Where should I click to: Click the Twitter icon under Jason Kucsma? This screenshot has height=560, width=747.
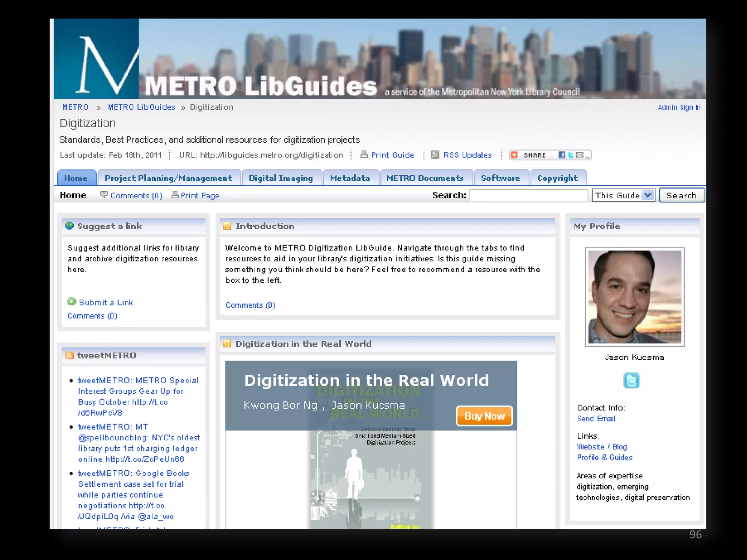(x=631, y=380)
